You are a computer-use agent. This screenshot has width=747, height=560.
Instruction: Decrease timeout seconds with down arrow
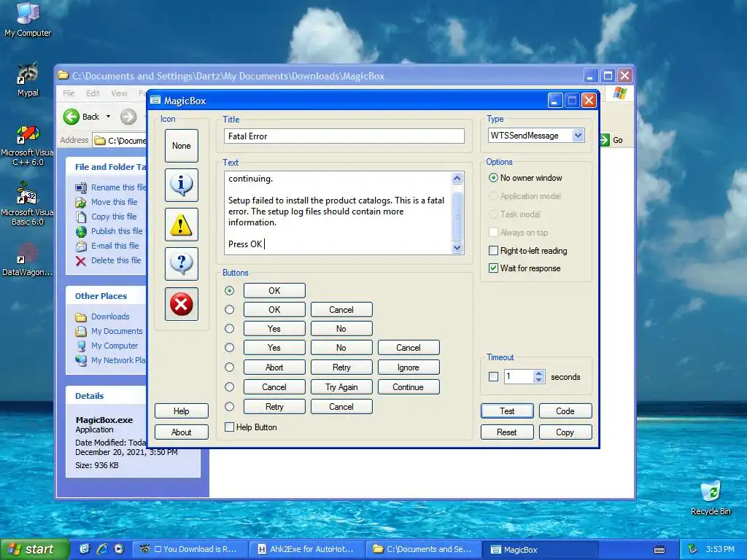539,380
